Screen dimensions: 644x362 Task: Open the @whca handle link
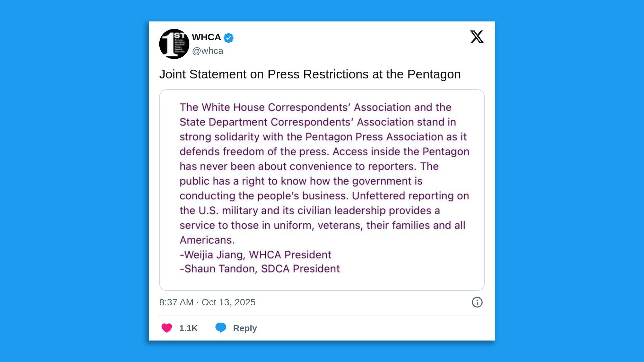(x=208, y=51)
